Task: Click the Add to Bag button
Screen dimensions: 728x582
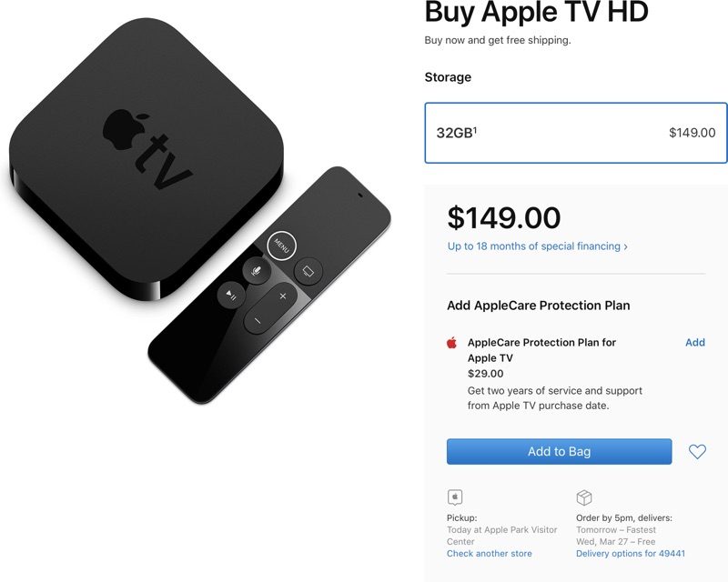Action: 559,452
